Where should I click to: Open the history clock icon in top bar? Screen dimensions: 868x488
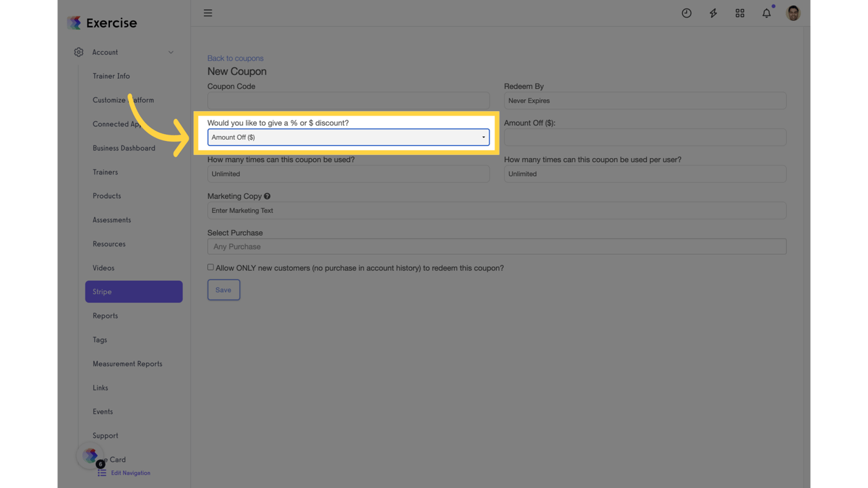[686, 13]
